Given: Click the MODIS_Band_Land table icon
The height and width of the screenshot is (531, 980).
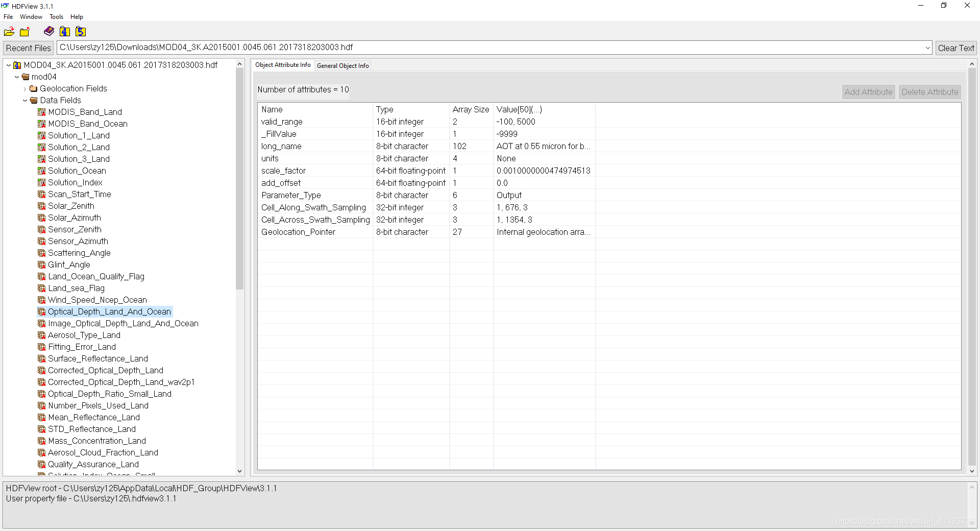Looking at the screenshot, I should pyautogui.click(x=42, y=112).
